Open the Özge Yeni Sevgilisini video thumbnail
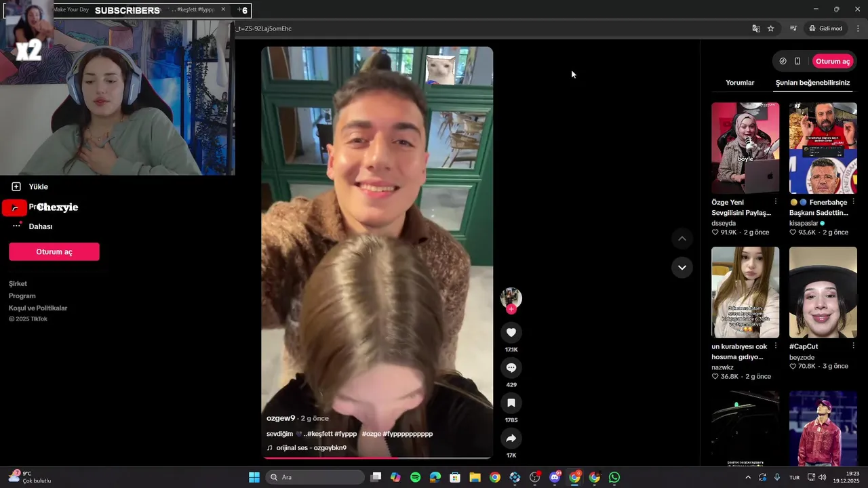 click(745, 148)
